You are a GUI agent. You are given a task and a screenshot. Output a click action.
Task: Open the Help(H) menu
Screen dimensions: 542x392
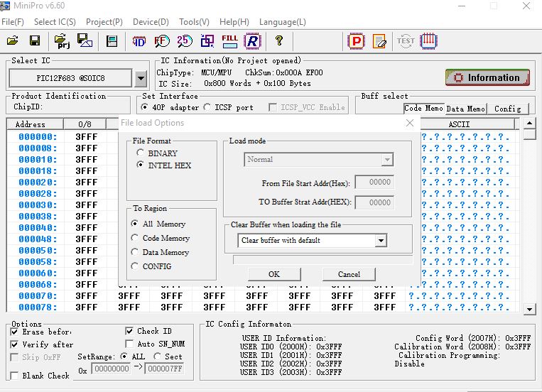tap(234, 22)
